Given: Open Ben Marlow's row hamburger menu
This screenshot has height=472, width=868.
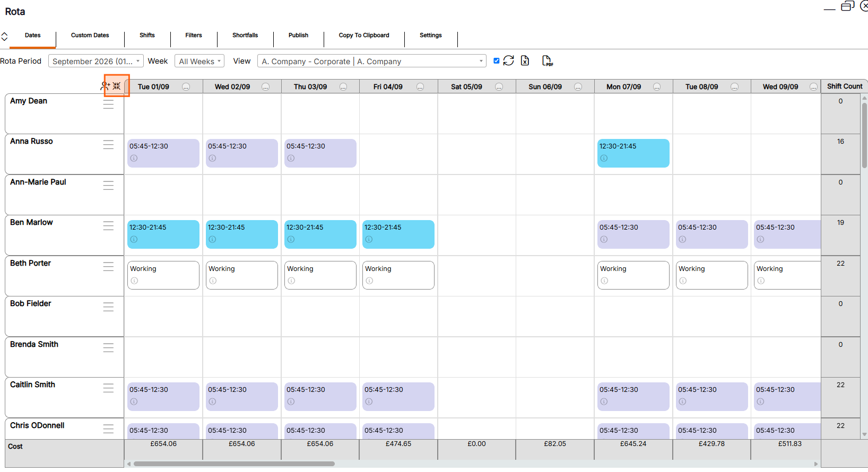Looking at the screenshot, I should click(108, 226).
